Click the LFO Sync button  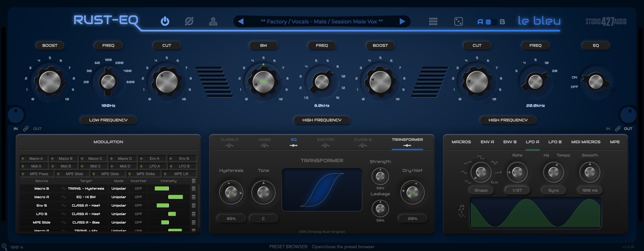click(553, 191)
